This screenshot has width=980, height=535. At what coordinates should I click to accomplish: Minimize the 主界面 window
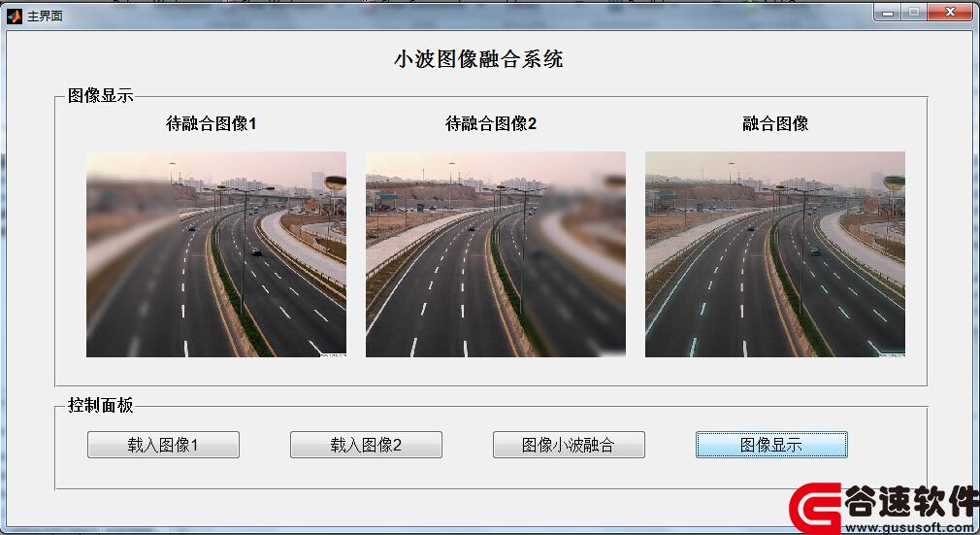887,13
